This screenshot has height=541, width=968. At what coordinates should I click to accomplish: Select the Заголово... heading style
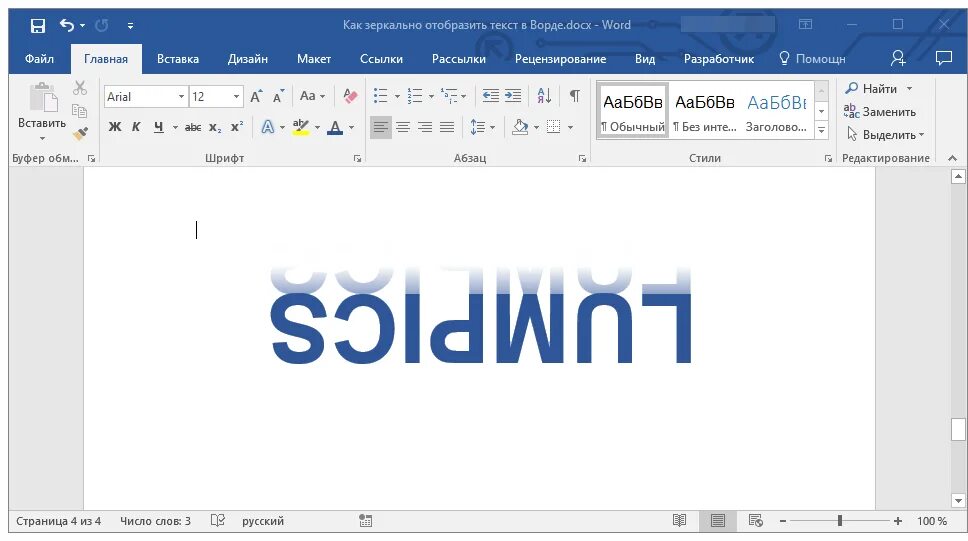(776, 111)
